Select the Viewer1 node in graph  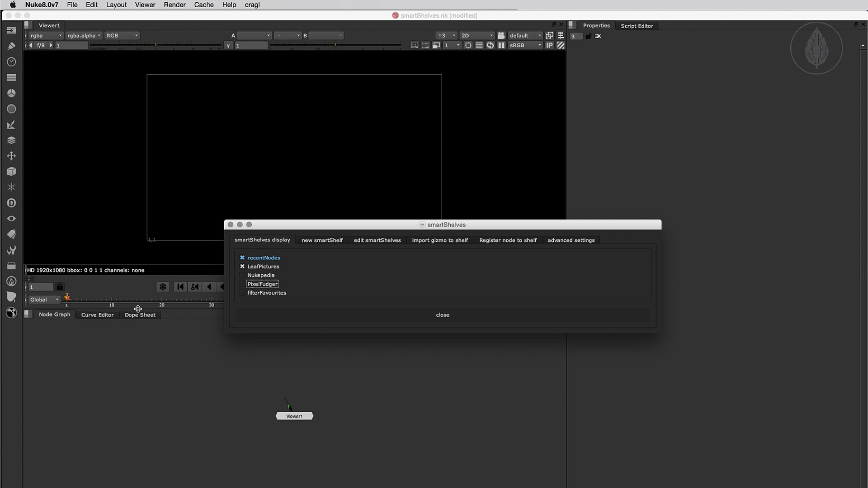coord(294,416)
